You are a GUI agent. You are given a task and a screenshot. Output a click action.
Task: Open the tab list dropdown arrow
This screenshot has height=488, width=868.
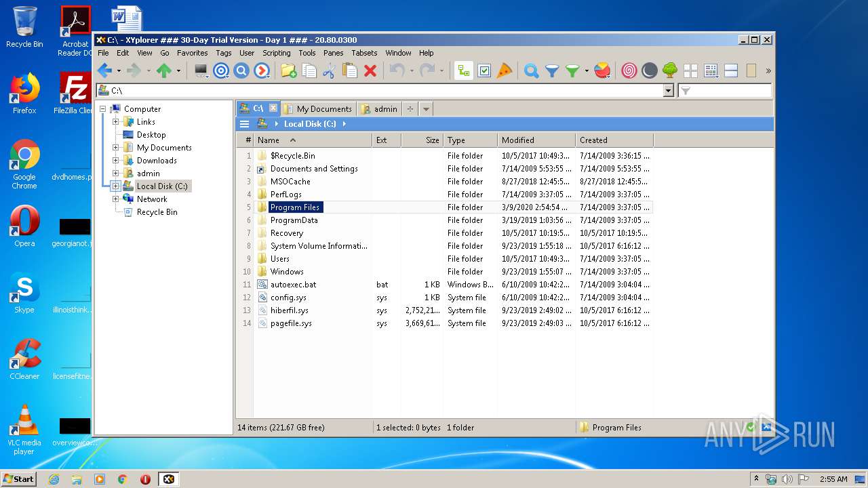[x=426, y=109]
